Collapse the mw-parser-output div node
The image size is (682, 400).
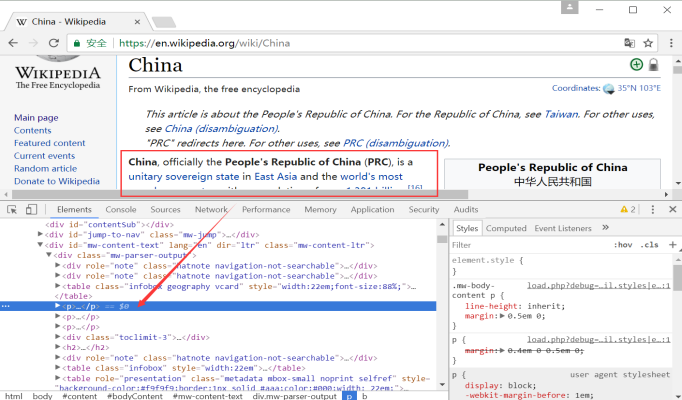[x=49, y=255]
